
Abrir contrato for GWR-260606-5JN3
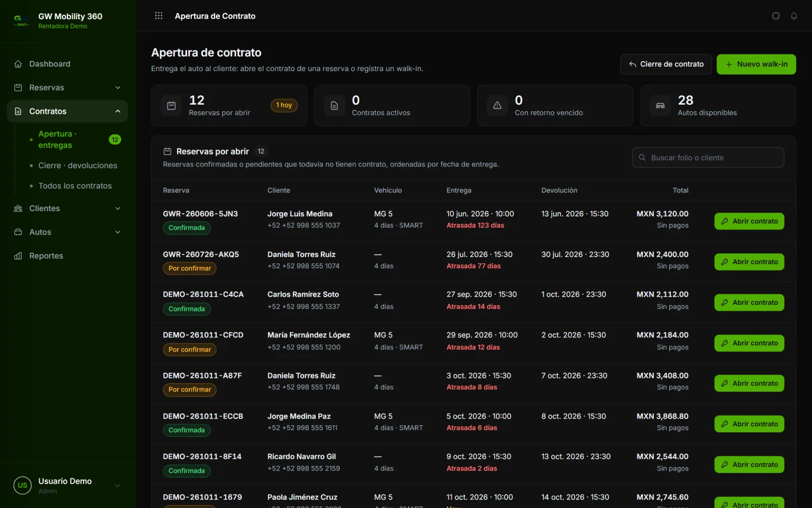[749, 221]
